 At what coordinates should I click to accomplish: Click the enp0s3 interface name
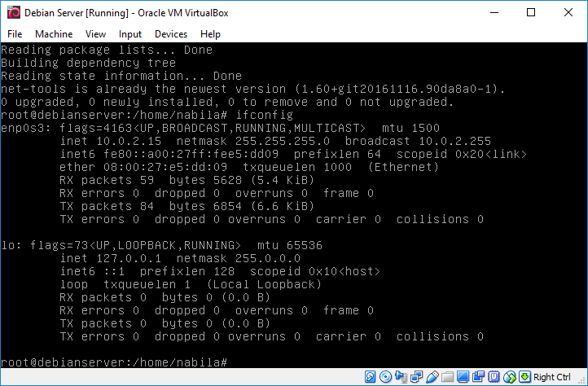point(26,129)
